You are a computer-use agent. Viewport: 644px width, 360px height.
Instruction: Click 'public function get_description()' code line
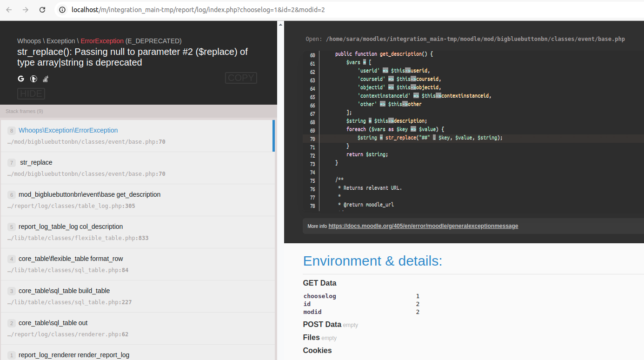click(x=384, y=54)
